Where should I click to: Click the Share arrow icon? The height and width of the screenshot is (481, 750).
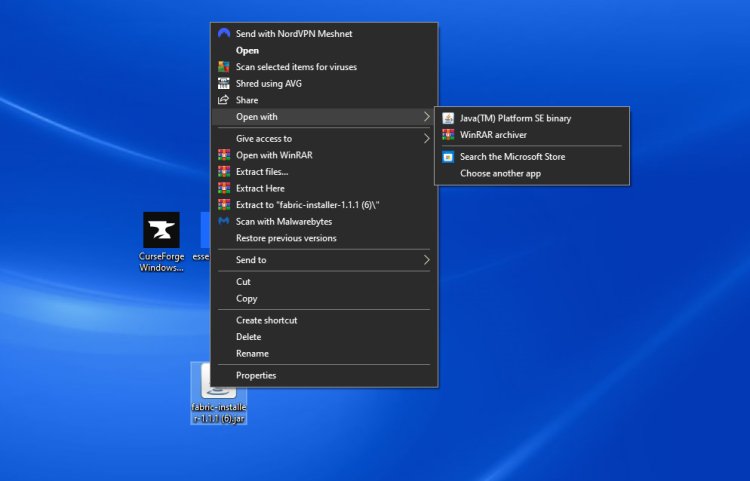click(x=224, y=100)
